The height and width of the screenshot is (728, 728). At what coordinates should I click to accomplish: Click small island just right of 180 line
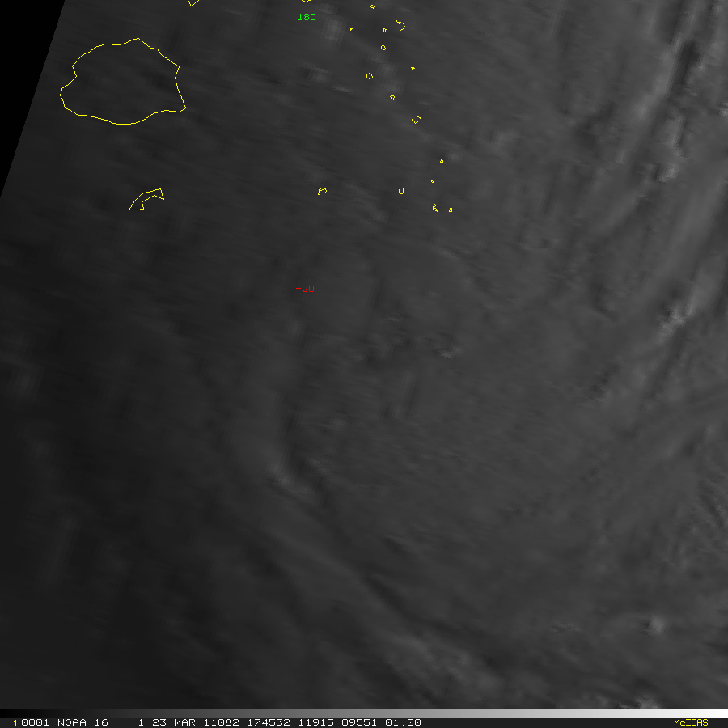[322, 191]
